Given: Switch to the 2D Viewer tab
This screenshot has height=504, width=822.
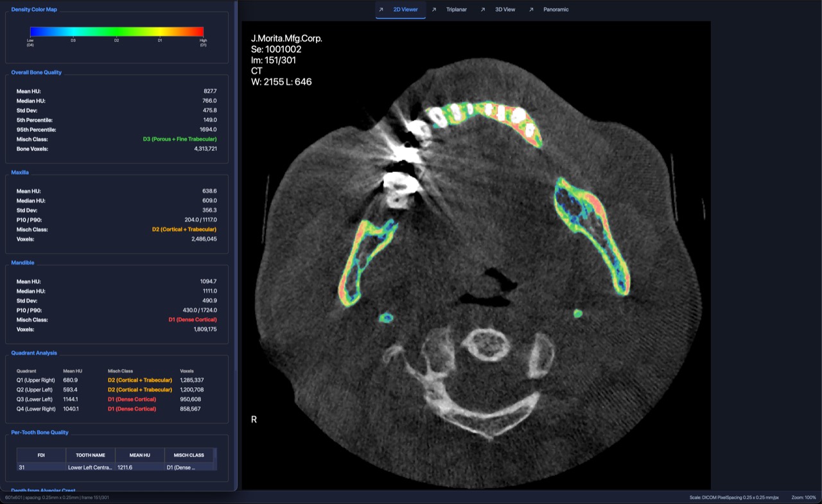Looking at the screenshot, I should point(400,10).
